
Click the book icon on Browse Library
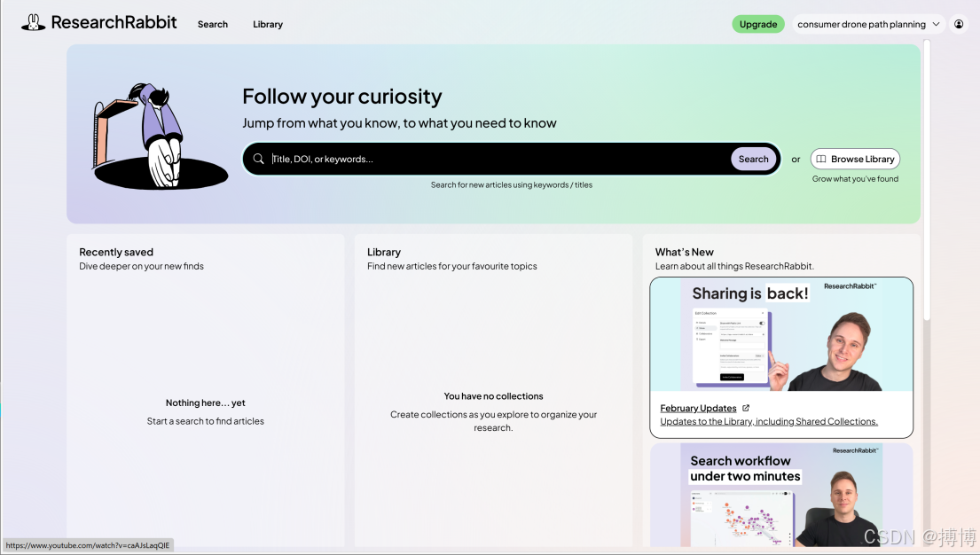pyautogui.click(x=821, y=159)
